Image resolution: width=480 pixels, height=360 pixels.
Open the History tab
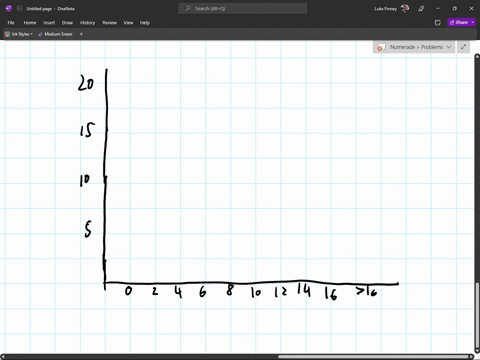87,23
